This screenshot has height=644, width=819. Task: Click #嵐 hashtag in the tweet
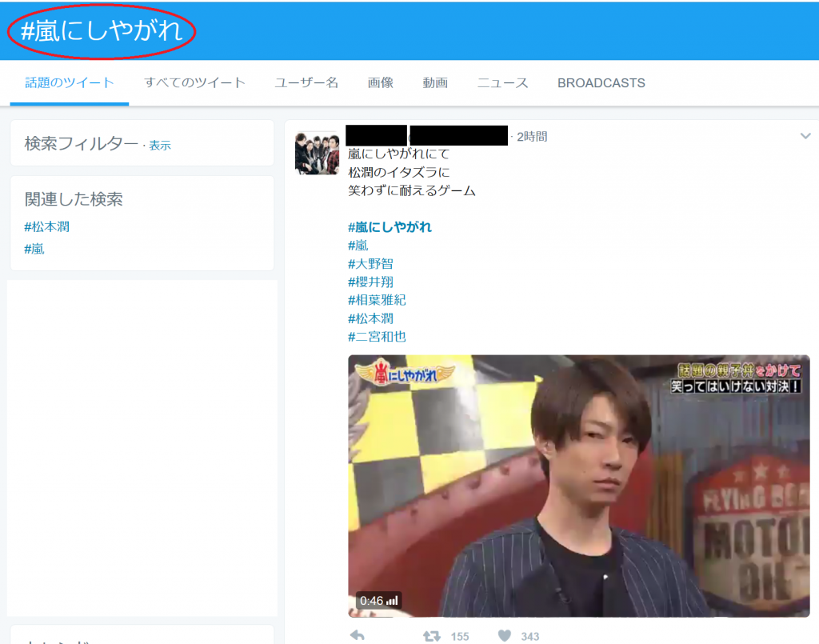[358, 246]
